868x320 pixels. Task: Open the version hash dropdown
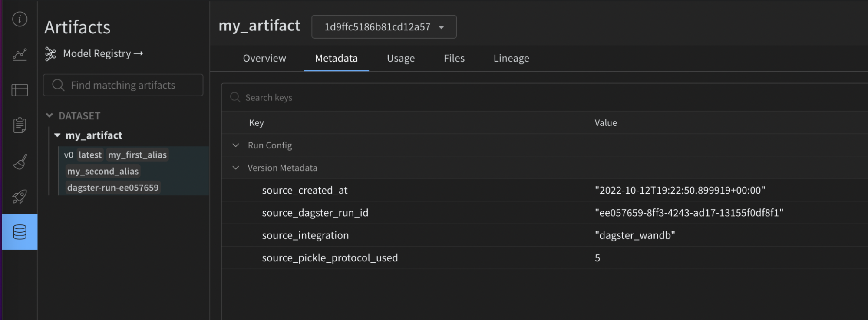[384, 27]
